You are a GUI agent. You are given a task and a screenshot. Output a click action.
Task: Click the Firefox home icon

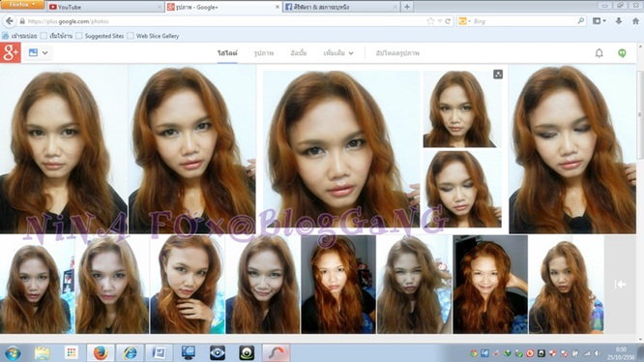[635, 21]
